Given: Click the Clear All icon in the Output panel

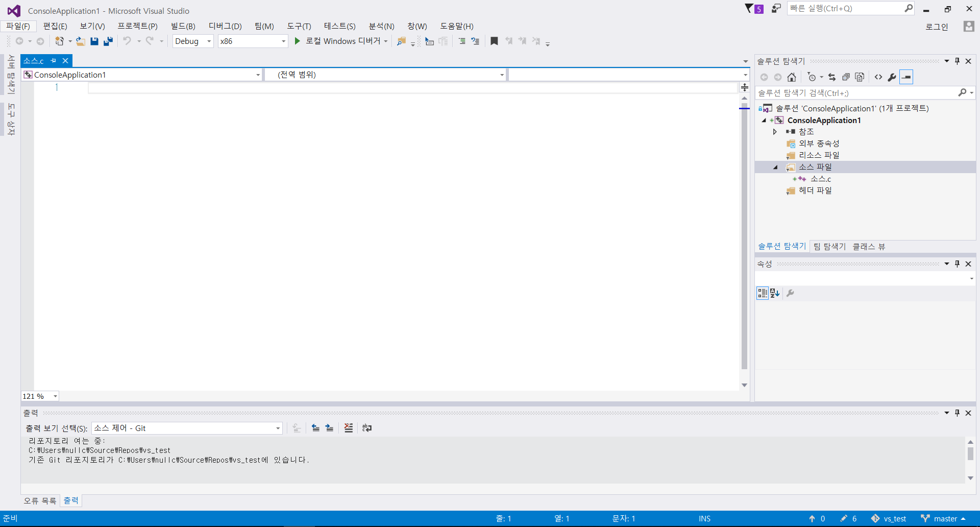Looking at the screenshot, I should point(349,428).
